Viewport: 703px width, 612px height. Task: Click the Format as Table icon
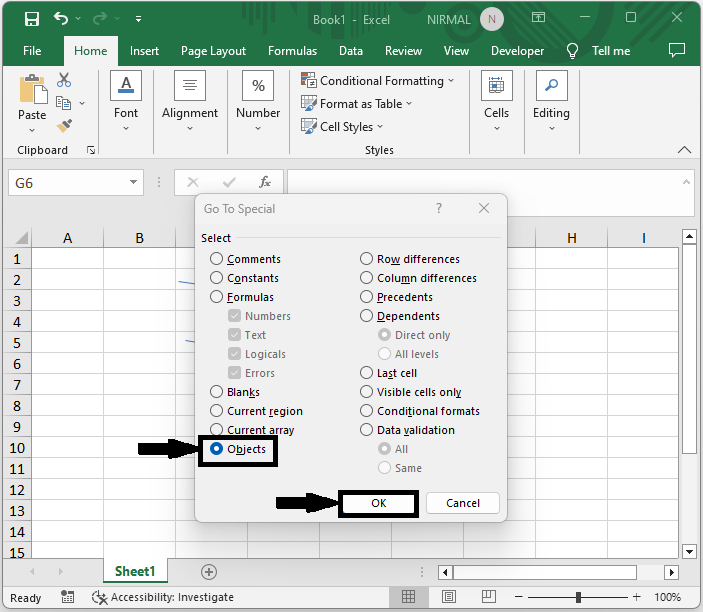309,104
